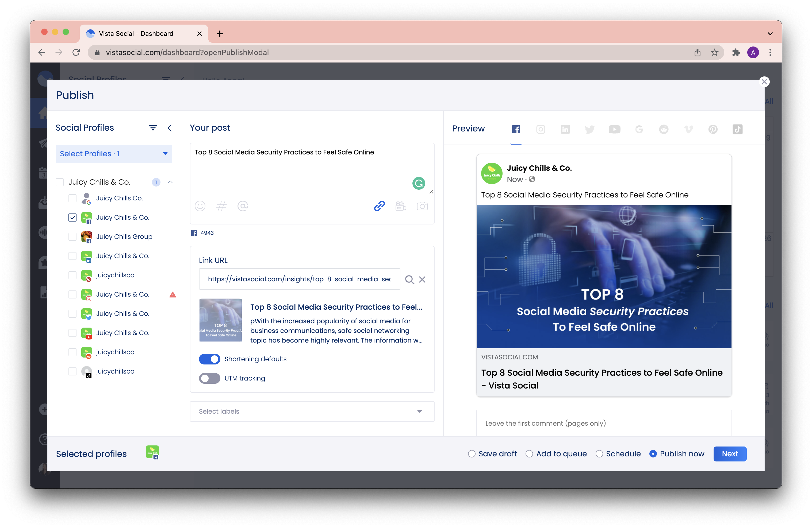Switch preview to Facebook icon tab

516,129
